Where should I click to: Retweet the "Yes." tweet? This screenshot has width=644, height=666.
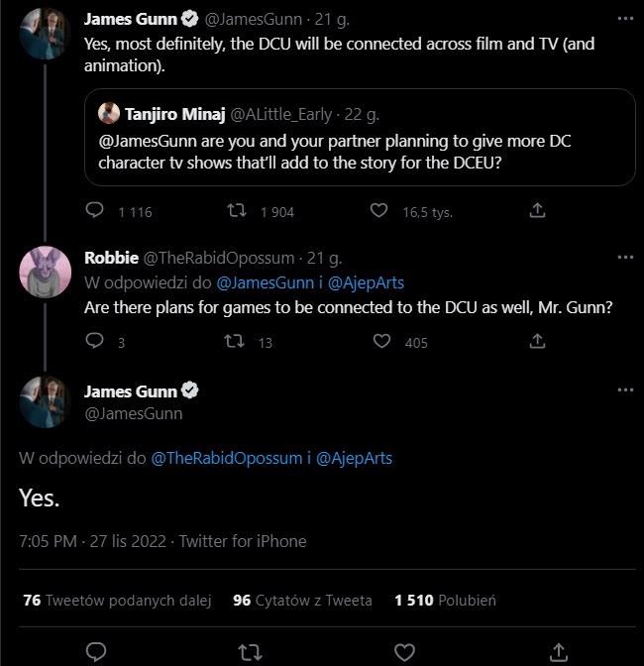point(251,651)
